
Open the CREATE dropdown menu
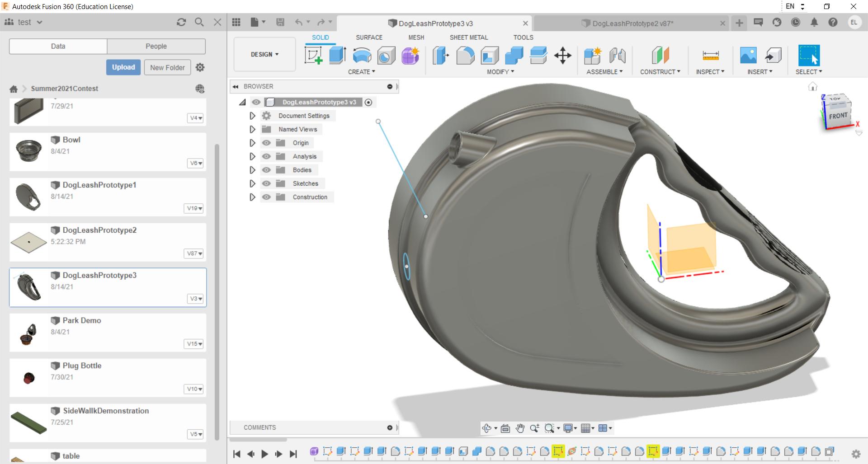[362, 72]
